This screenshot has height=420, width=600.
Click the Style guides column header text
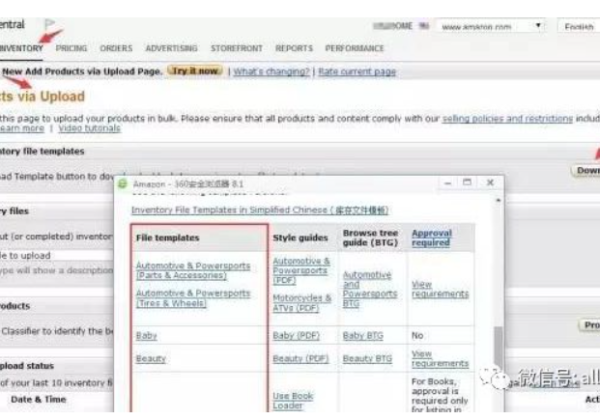point(300,238)
